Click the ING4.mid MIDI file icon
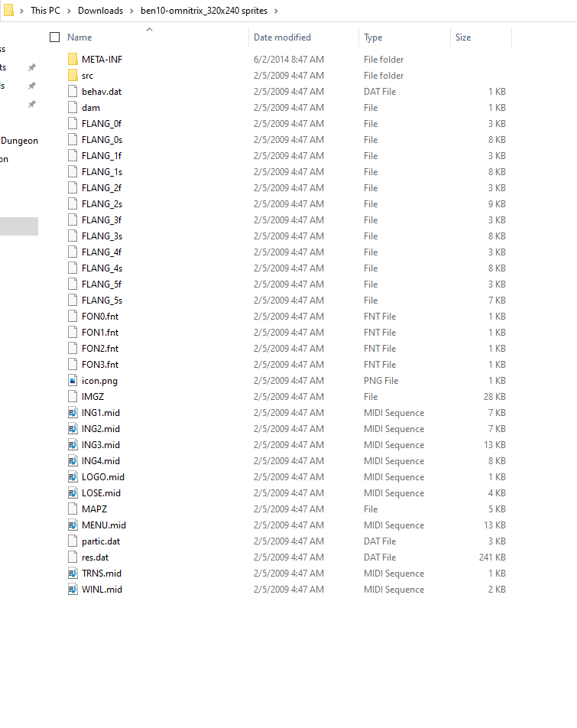The width and height of the screenshot is (577, 728). pyautogui.click(x=73, y=460)
